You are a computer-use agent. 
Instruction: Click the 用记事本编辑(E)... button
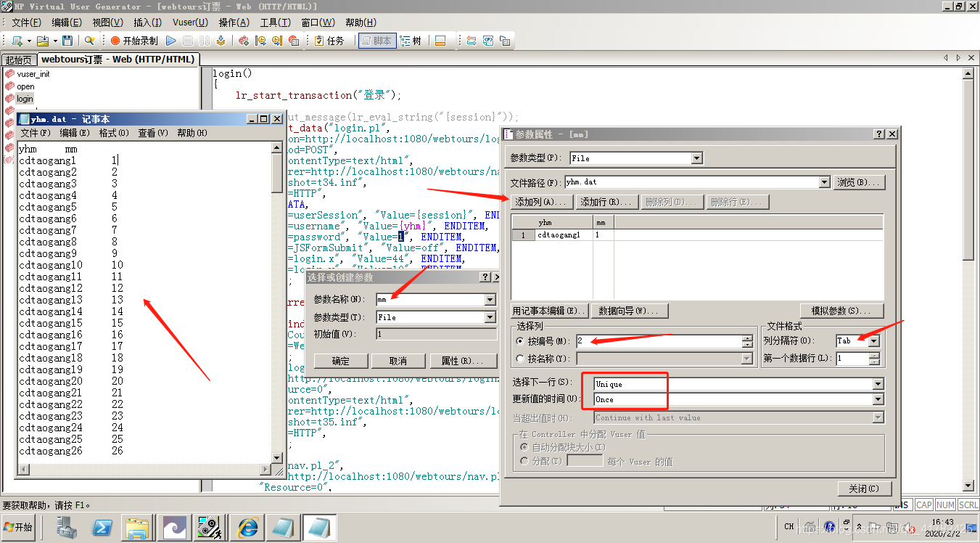[x=550, y=311]
